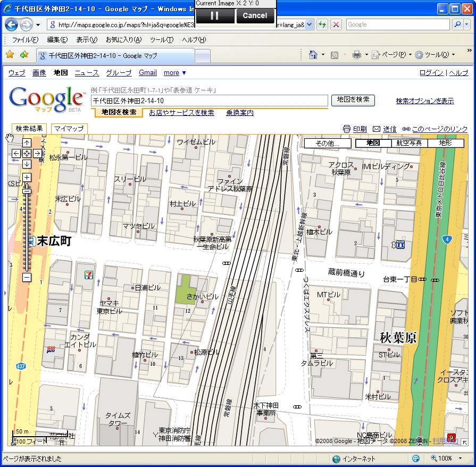Click the Add to Favorites icon

point(24,55)
